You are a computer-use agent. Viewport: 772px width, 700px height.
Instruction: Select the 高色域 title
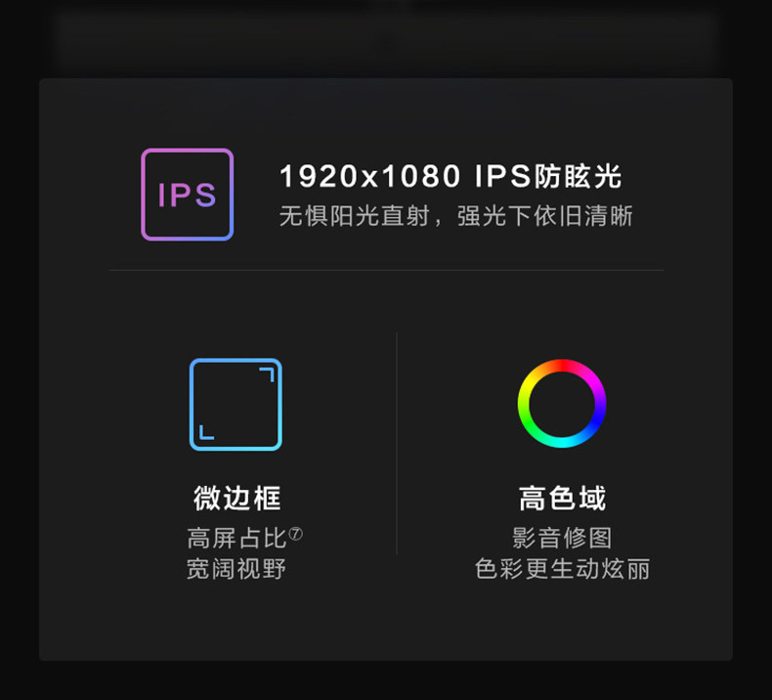pos(562,498)
